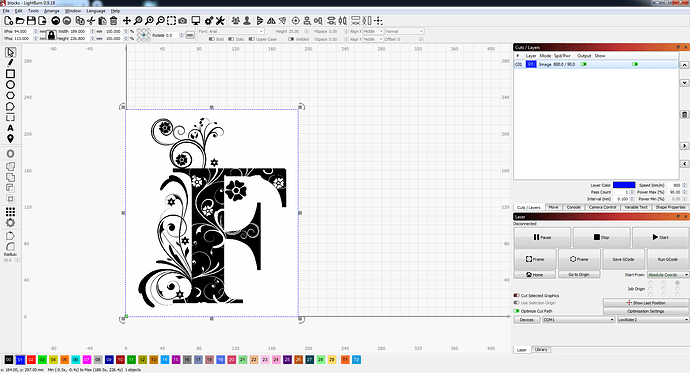
Task: Select the cut scissors icon
Action: 91,21
